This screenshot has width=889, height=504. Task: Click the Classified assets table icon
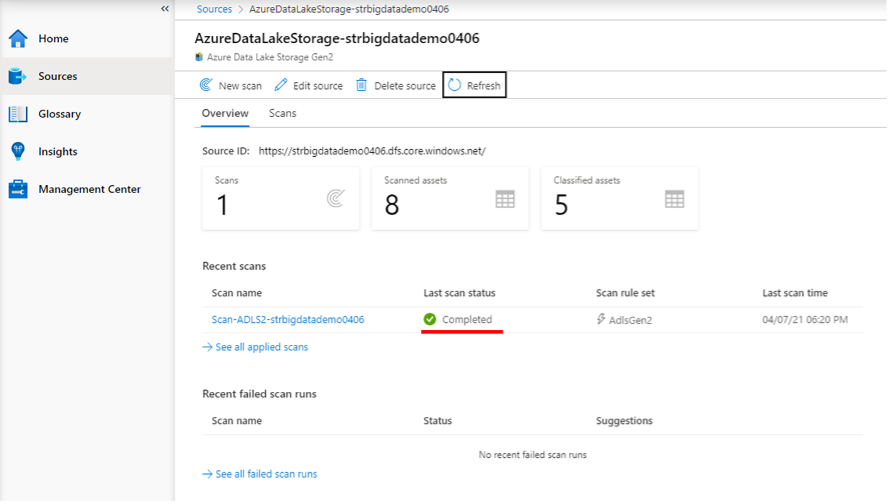675,199
